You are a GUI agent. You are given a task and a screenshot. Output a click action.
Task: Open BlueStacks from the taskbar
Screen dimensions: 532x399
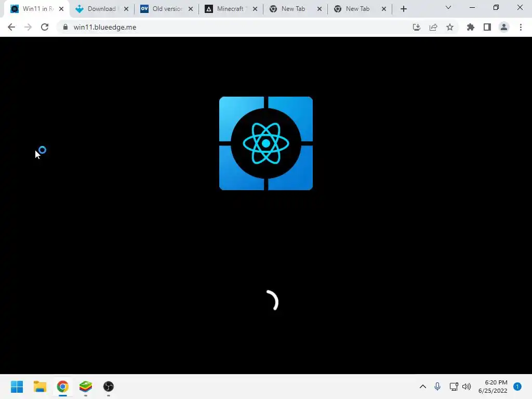pyautogui.click(x=86, y=387)
